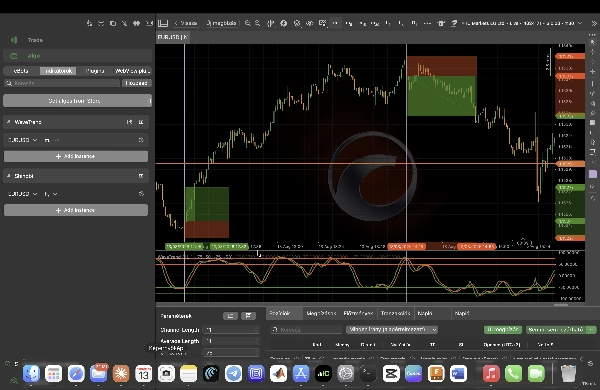Open the aggregation dropdown in positions panel
Screen dimensions: 600x390
pos(392,330)
